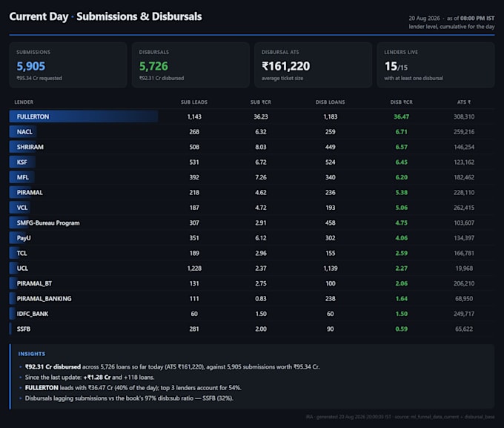
Task: Click FULLERTON's ATS value 308,310
Action: (x=464, y=116)
